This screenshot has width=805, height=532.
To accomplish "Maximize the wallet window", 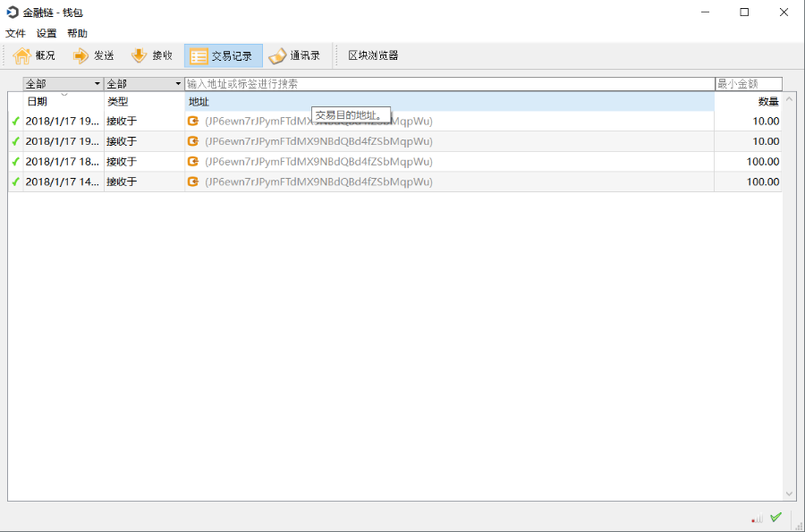I will point(744,13).
